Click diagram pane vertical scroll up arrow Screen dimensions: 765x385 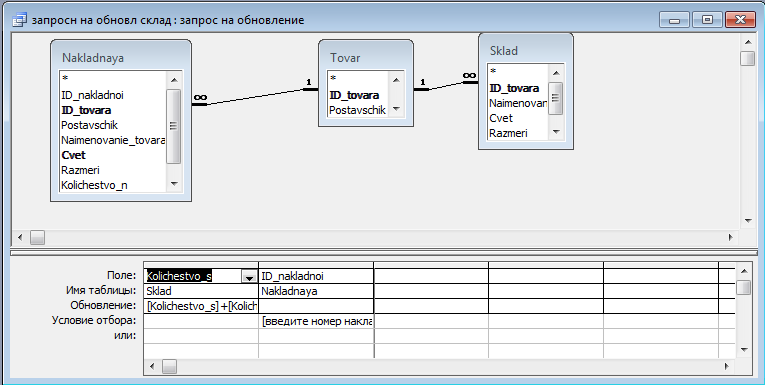[747, 42]
